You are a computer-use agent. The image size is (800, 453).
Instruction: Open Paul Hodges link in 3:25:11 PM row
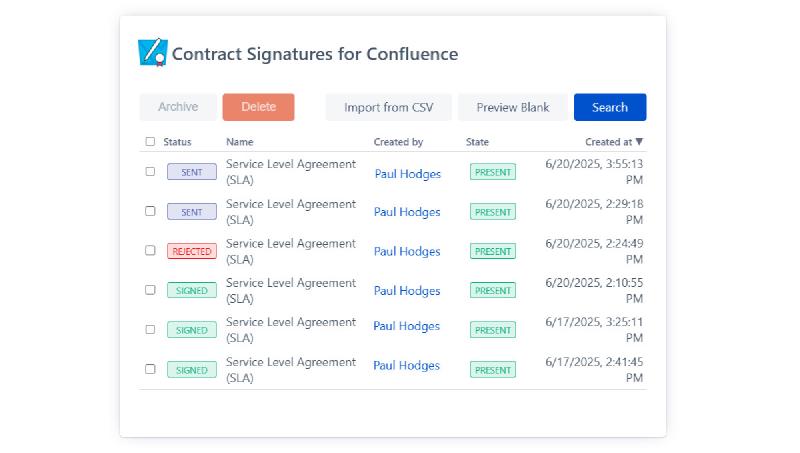tap(407, 326)
